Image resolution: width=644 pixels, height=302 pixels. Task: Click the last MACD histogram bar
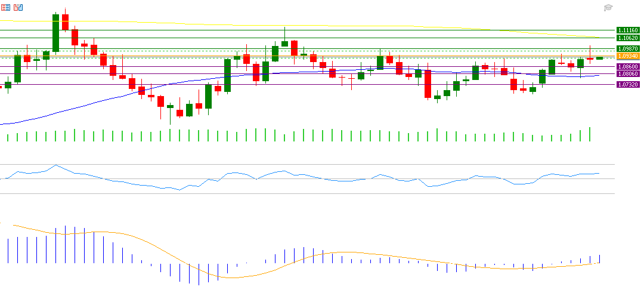click(x=599, y=259)
